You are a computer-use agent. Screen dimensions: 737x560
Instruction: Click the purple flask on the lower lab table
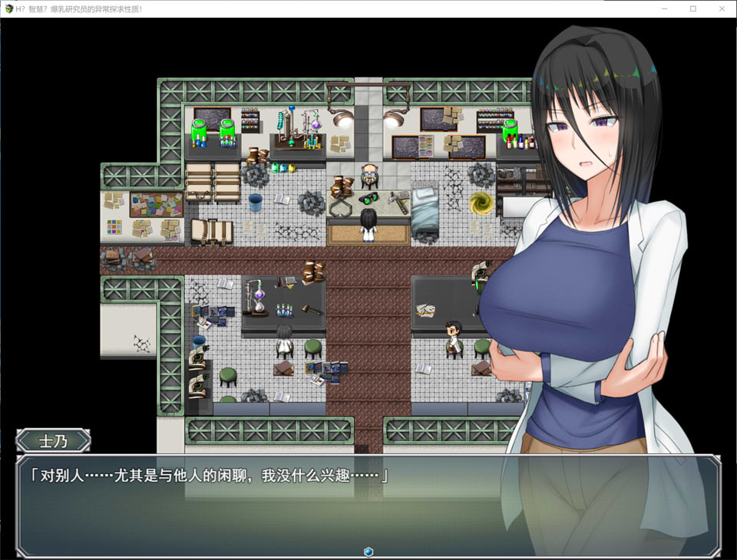pyautogui.click(x=261, y=295)
